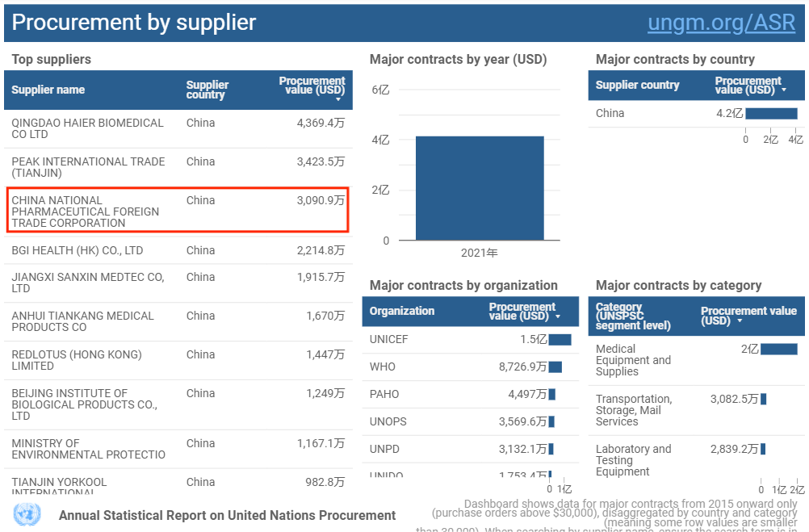Click sort arrow in Organization table value header
The image size is (809, 532).
[x=558, y=316]
